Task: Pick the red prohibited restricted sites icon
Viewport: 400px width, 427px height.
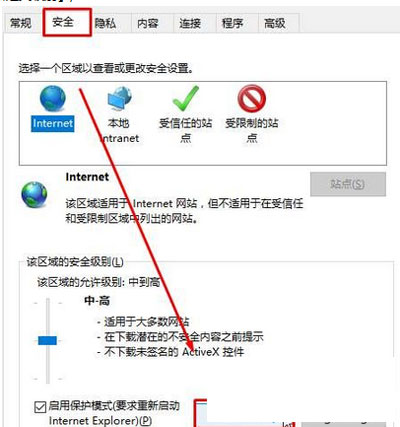Action: [252, 99]
